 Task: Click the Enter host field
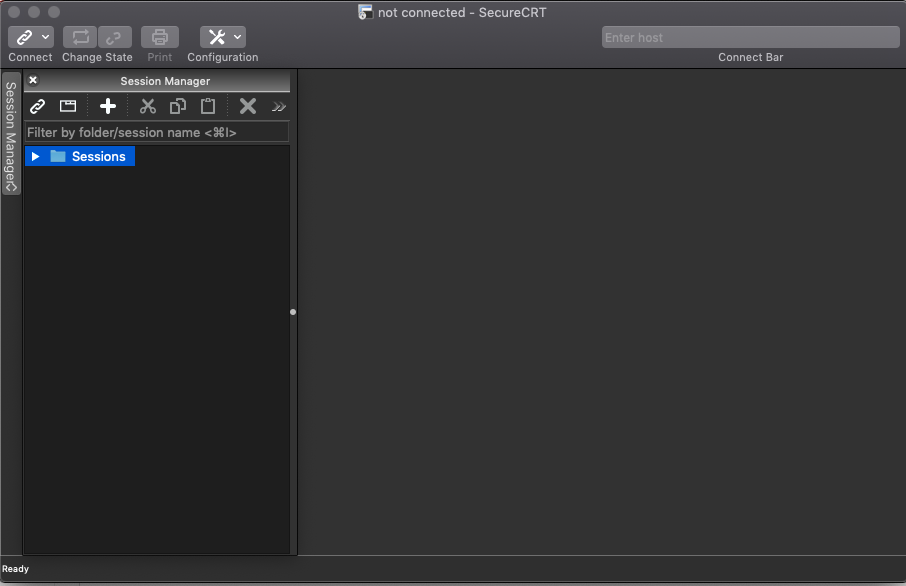coord(750,36)
